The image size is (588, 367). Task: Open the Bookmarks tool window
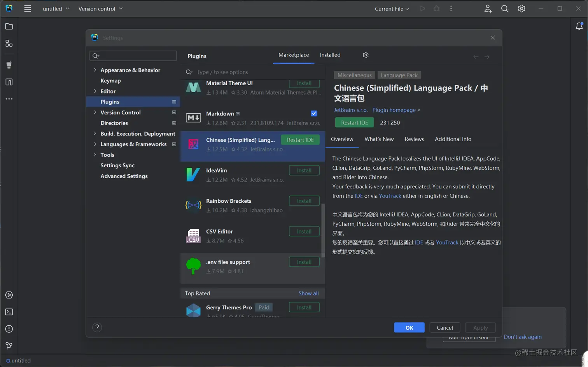(x=9, y=82)
